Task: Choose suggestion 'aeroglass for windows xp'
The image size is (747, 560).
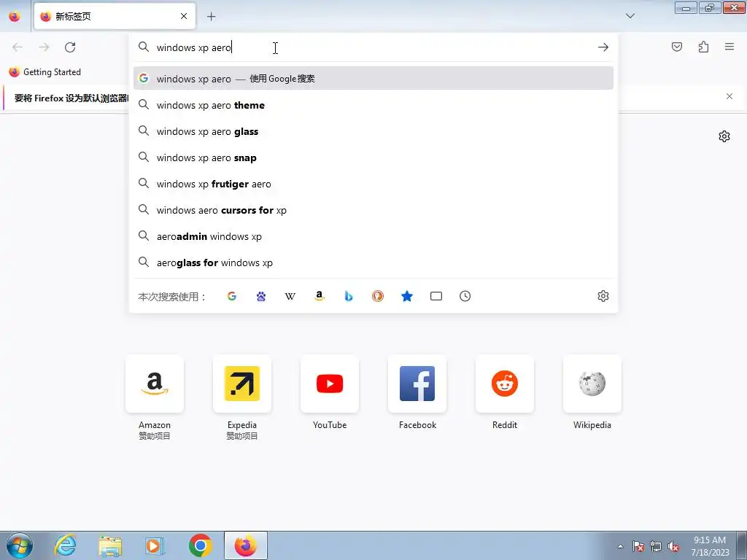Action: pyautogui.click(x=373, y=262)
